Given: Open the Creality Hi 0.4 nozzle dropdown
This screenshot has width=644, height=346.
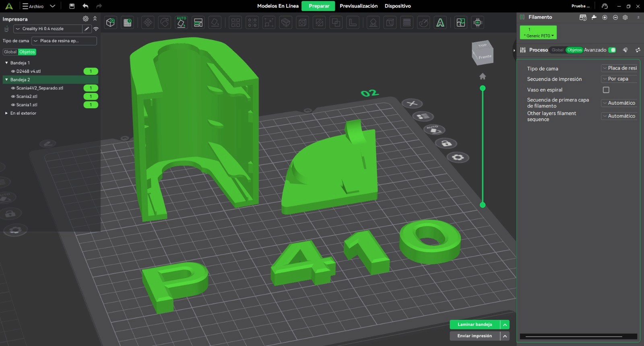Looking at the screenshot, I should click(x=47, y=29).
